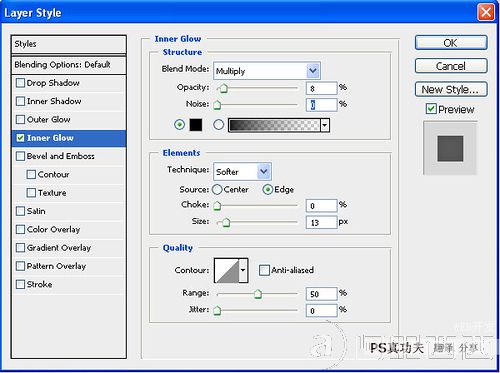Uncheck the Inner Glow checkbox

coord(20,138)
